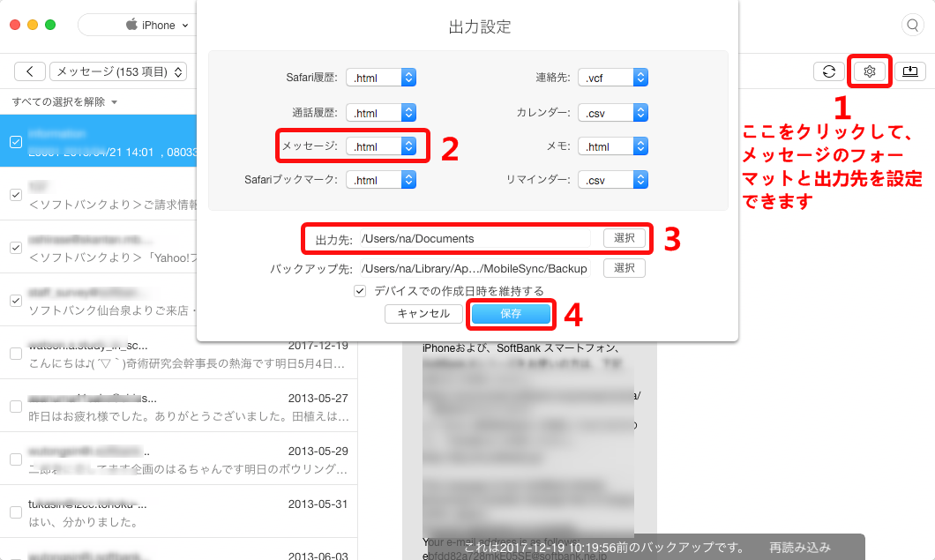Select the message dated 2013-05-29
The image size is (935, 560).
point(179,459)
